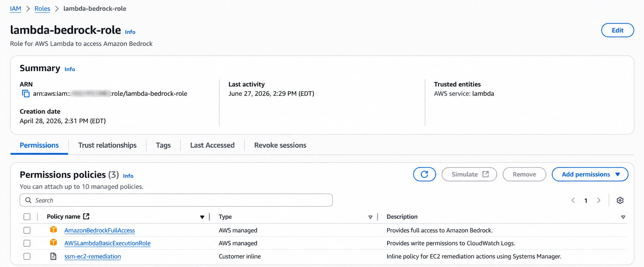Click the refresh policies icon button
The height and width of the screenshot is (267, 644).
click(x=424, y=174)
